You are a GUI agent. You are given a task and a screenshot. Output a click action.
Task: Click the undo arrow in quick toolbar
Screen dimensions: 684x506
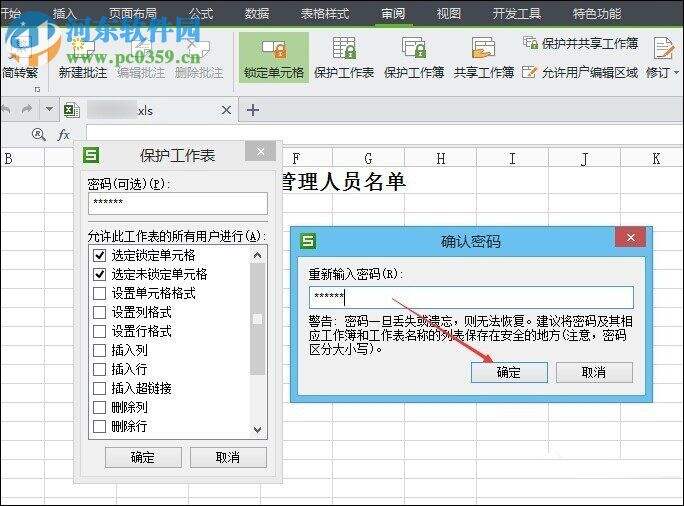6,109
